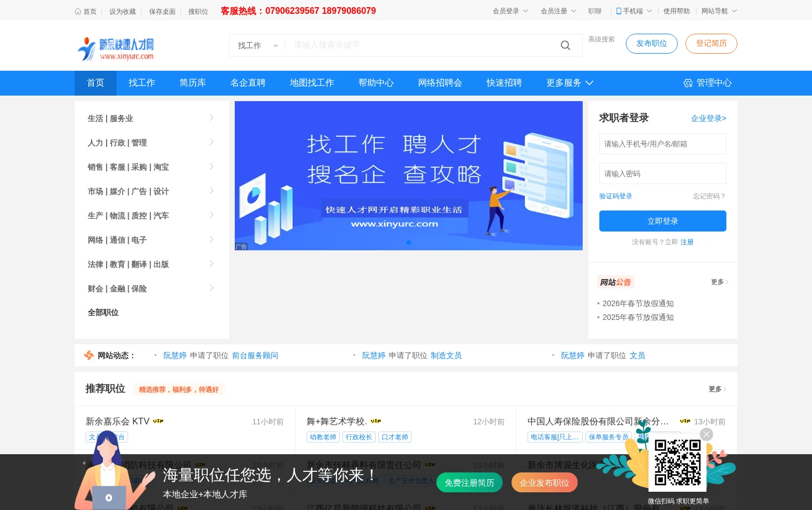Expand the 生活 | 服务业 category arrow
Image resolution: width=812 pixels, height=510 pixels.
(x=212, y=118)
